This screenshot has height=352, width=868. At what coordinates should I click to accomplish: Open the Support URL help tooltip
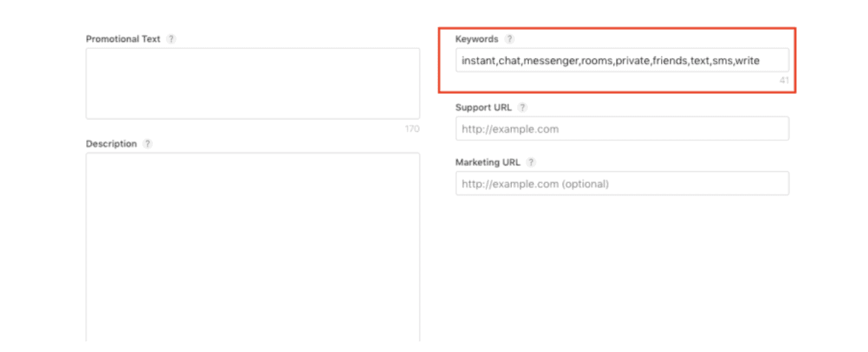click(522, 107)
